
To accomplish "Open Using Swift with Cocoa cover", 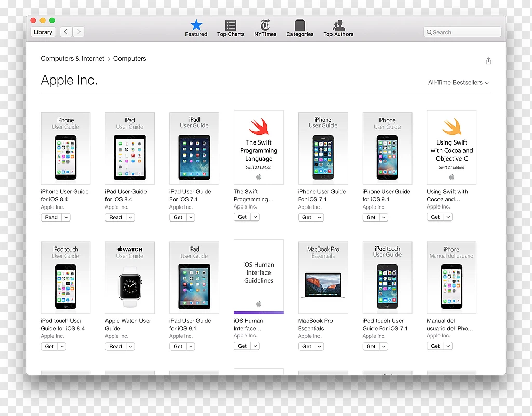I will tap(451, 147).
